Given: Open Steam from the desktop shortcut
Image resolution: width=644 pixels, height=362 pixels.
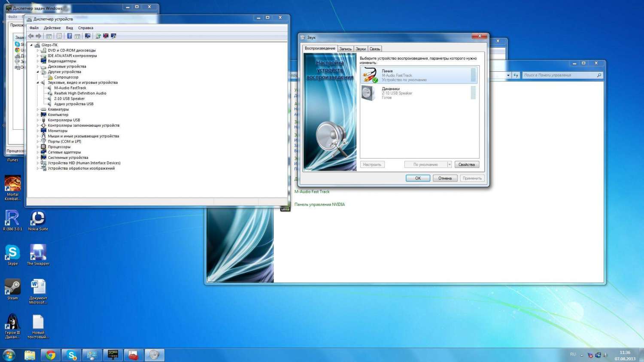Looking at the screenshot, I should pos(12,288).
